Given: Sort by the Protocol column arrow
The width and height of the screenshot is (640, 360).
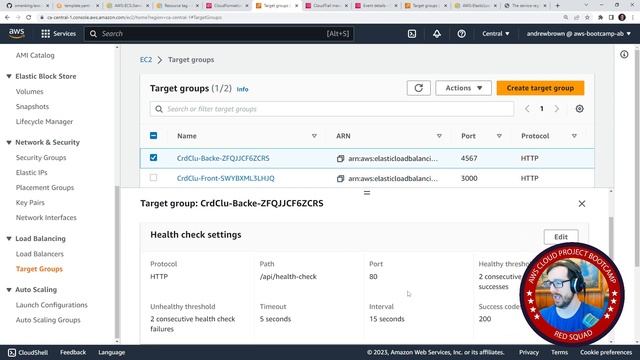Looking at the screenshot, I should (x=574, y=136).
